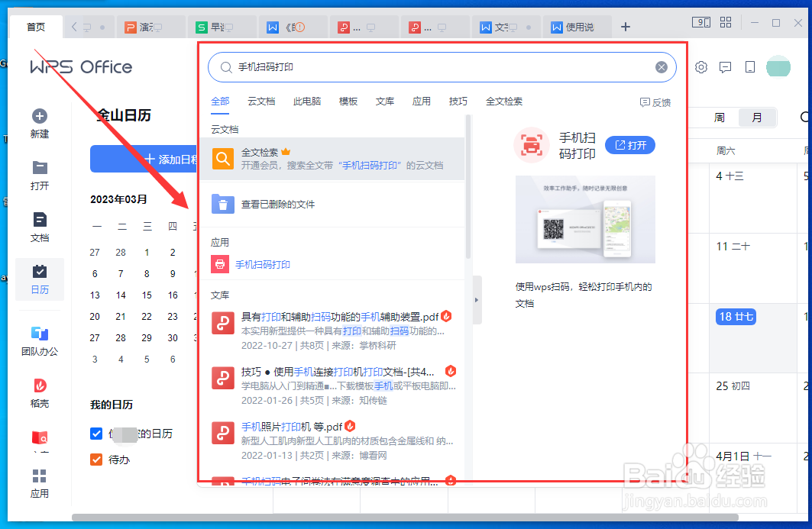This screenshot has width=812, height=529.
Task: Click the horizontal scrollbar at window bottom
Action: click(404, 517)
